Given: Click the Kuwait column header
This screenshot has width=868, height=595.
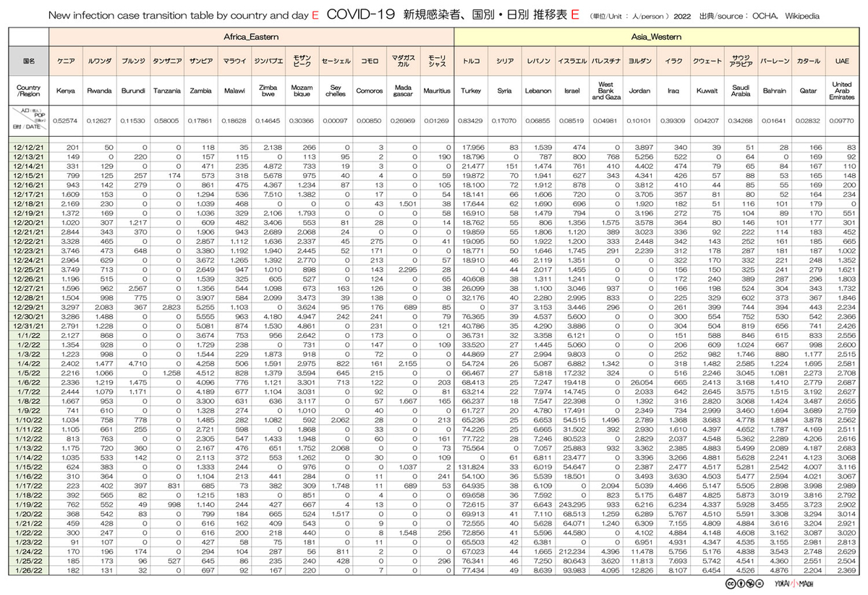Looking at the screenshot, I should 707,91.
